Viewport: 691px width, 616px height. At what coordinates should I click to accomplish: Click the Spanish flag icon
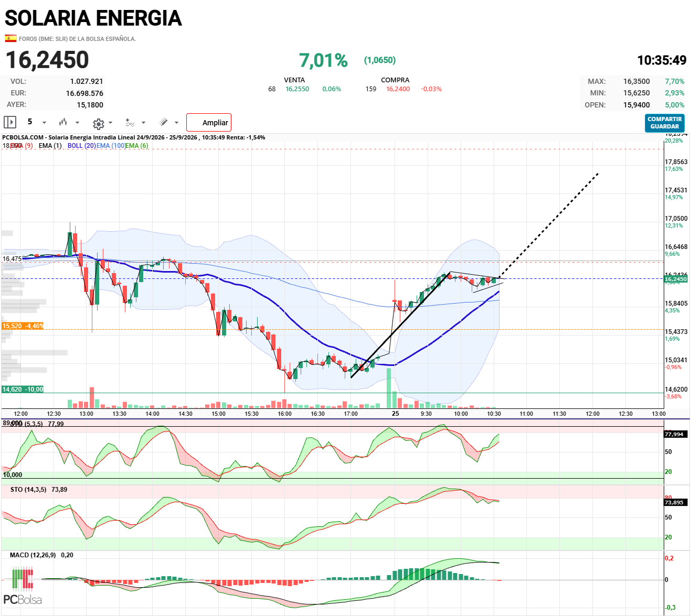coord(10,38)
